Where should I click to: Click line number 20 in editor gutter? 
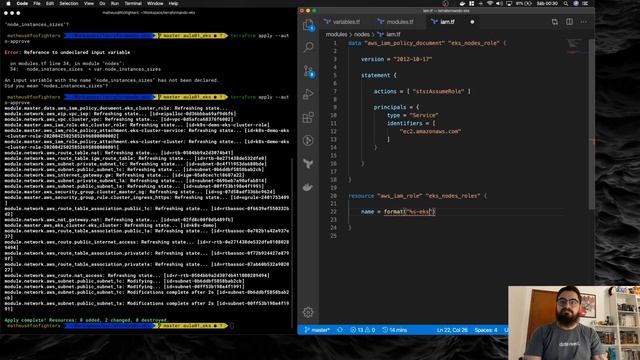[x=333, y=196]
